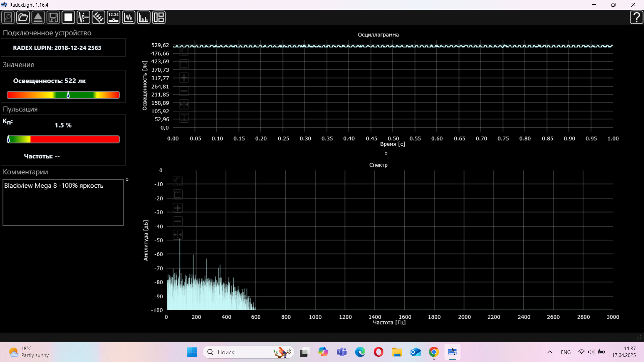Open the system tray hidden icons chevron
This screenshot has height=362, width=644.
(x=549, y=352)
